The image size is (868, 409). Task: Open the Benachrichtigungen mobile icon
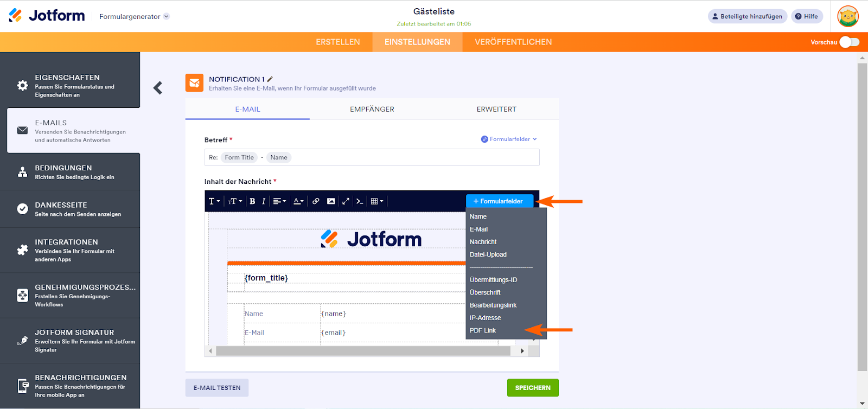pos(22,386)
